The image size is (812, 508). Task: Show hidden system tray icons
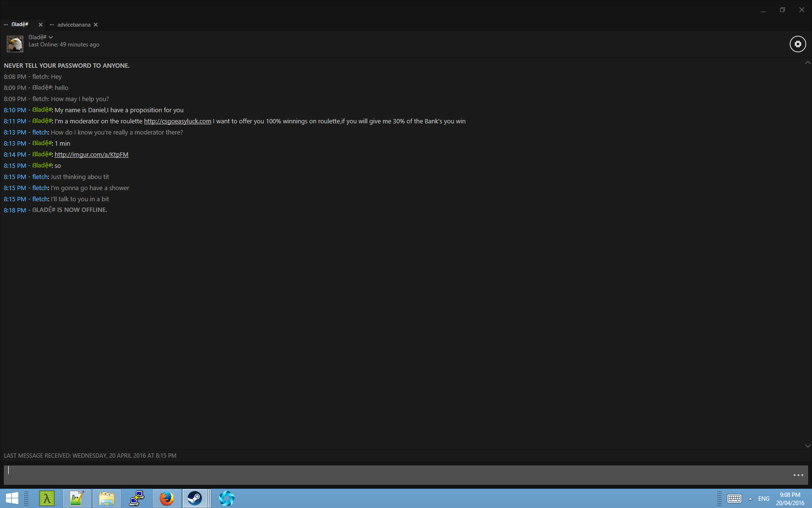(x=750, y=499)
